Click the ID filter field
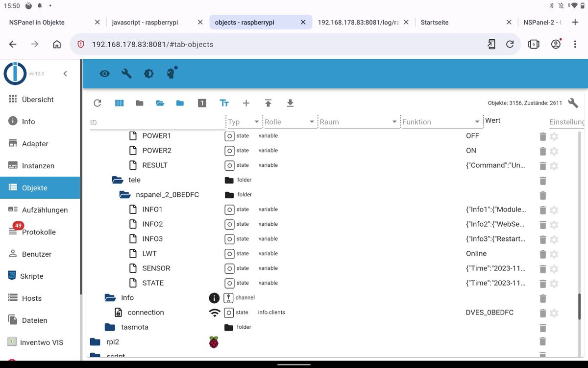Image resolution: width=588 pixels, height=368 pixels. pyautogui.click(x=157, y=122)
